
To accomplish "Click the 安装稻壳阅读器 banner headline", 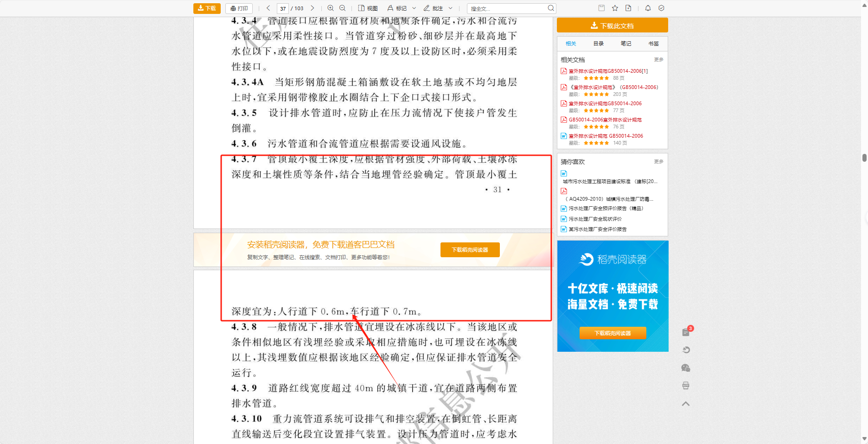I will pos(321,245).
